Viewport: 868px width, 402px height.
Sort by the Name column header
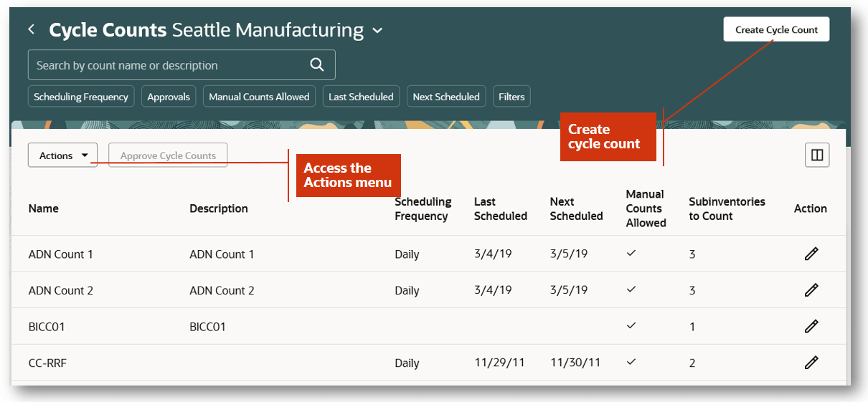[x=44, y=209]
